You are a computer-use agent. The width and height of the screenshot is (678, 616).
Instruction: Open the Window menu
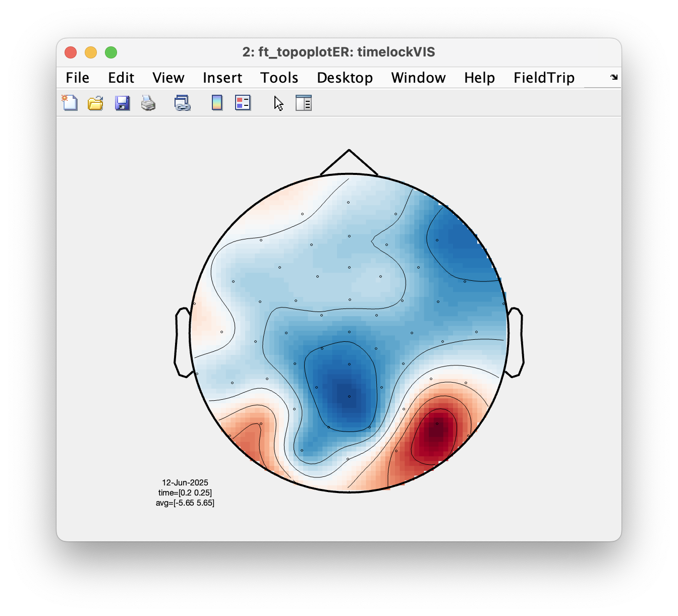419,78
